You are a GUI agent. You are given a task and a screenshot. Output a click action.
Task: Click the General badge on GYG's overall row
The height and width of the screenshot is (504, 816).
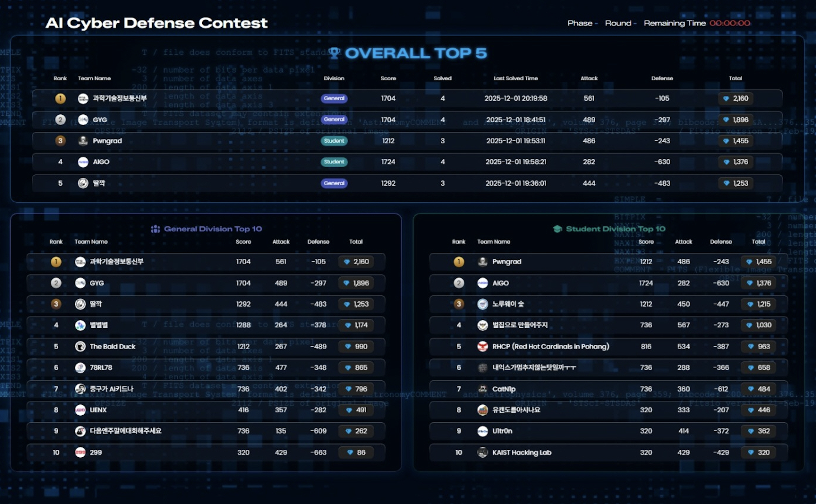pyautogui.click(x=334, y=119)
